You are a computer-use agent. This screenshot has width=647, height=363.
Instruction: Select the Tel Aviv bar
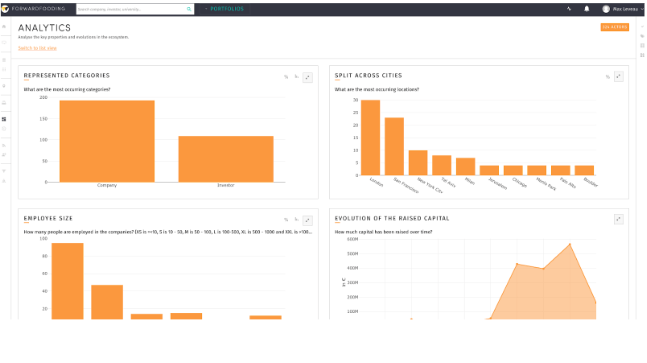click(x=442, y=165)
